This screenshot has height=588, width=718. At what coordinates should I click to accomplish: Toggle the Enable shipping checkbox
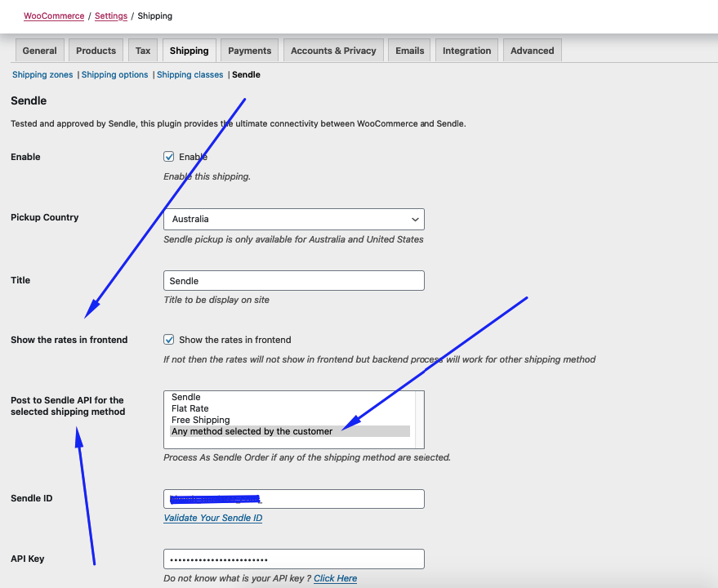pos(169,157)
